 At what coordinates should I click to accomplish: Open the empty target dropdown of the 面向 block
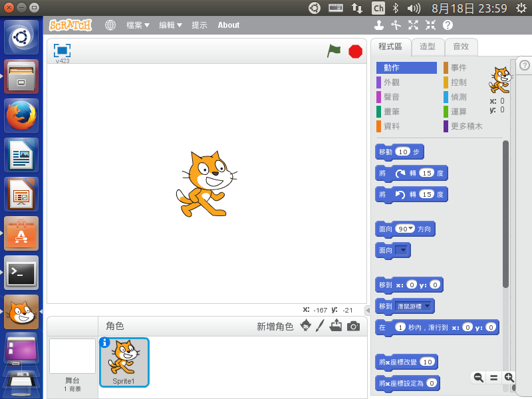(x=402, y=251)
